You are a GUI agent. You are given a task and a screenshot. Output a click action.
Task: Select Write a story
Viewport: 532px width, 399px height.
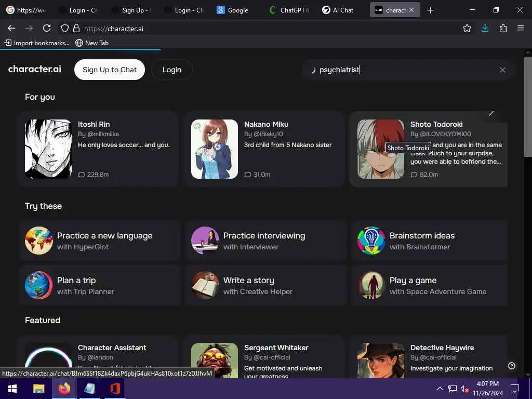[265, 285]
